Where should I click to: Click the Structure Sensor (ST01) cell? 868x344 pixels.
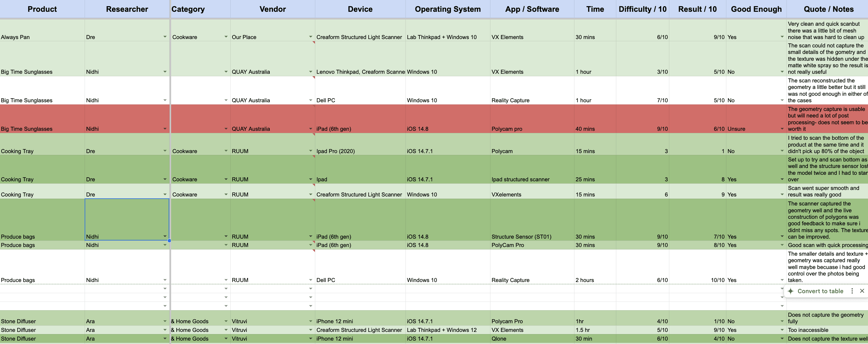click(532, 220)
